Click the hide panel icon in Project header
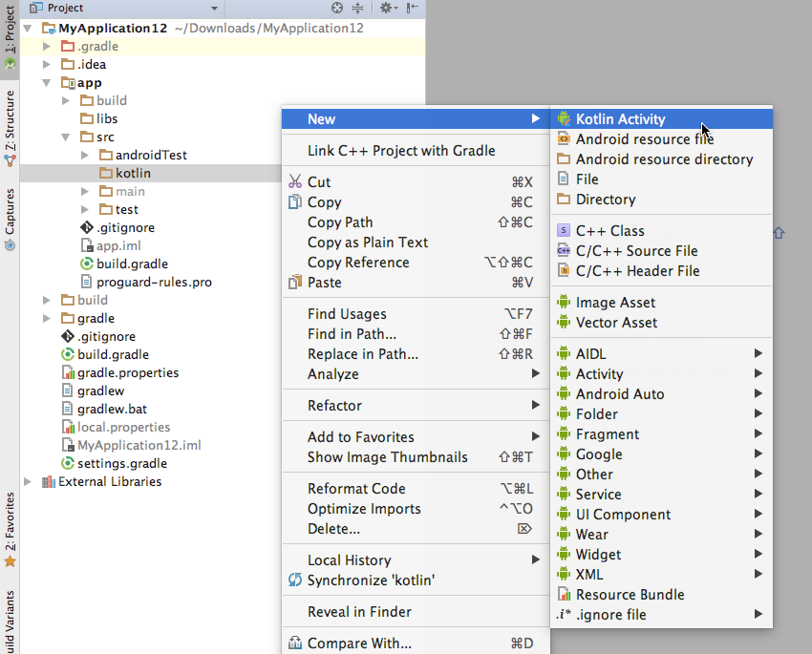The height and width of the screenshot is (654, 812). (x=413, y=8)
